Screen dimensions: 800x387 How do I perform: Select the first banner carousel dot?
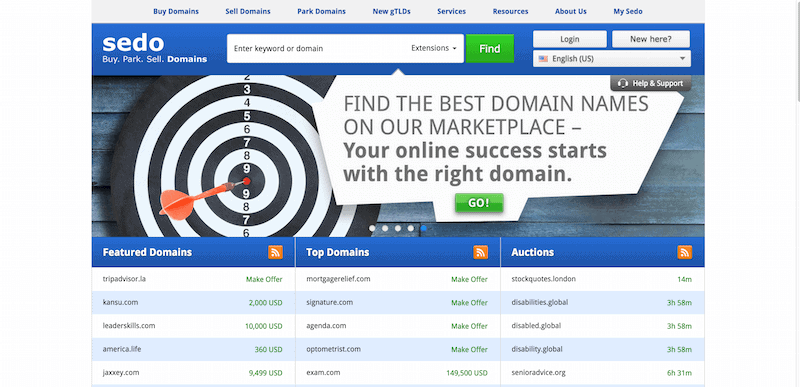(372, 228)
